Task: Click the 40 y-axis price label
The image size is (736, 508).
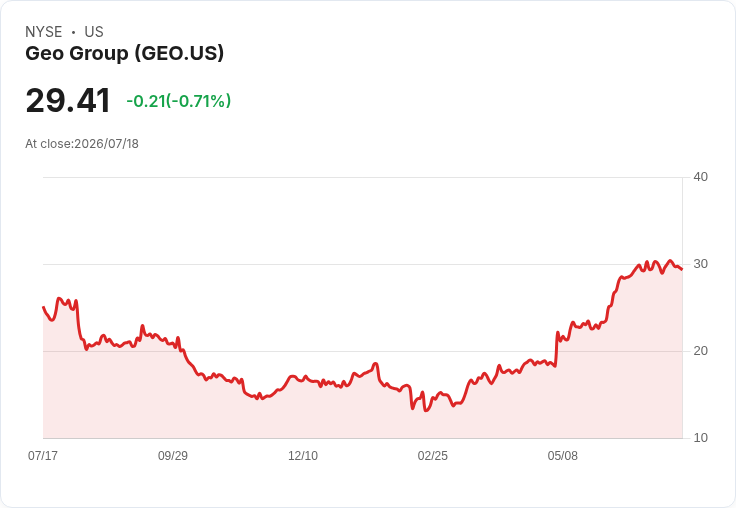Action: coord(700,177)
